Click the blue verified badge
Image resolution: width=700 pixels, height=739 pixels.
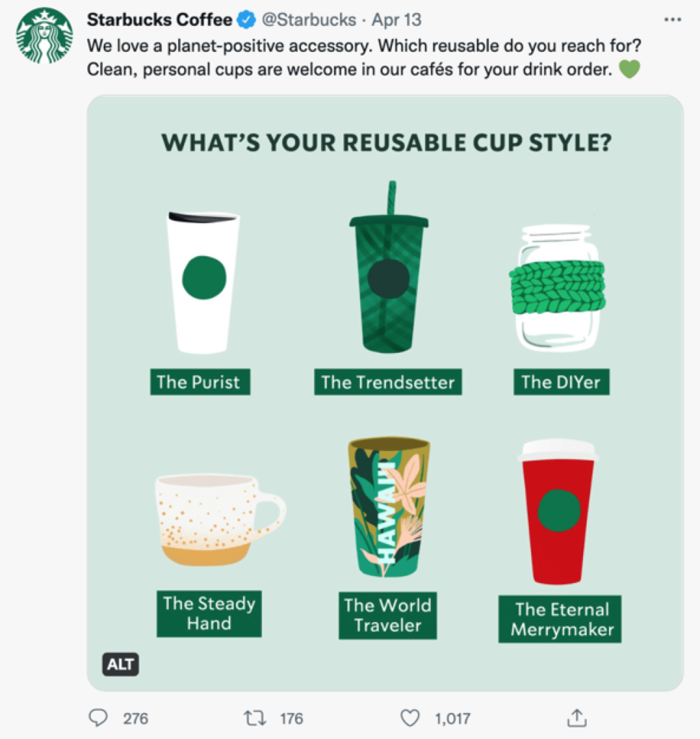coord(245,21)
